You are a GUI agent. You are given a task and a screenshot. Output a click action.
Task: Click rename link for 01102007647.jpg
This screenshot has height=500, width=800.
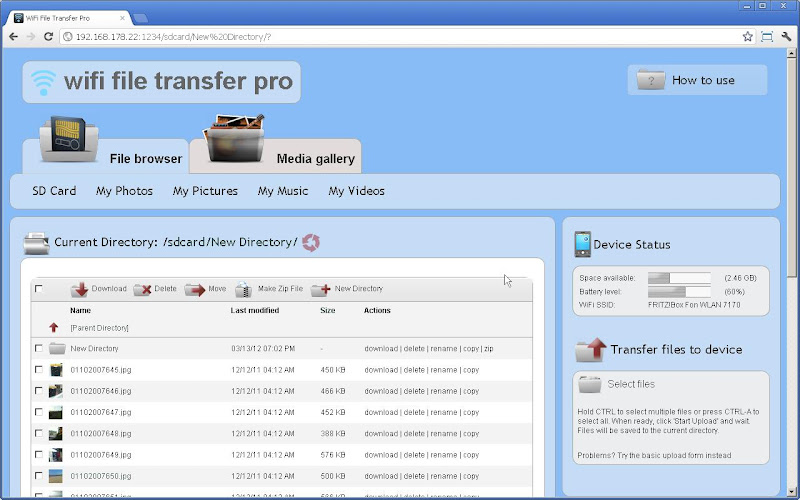pyautogui.click(x=444, y=412)
